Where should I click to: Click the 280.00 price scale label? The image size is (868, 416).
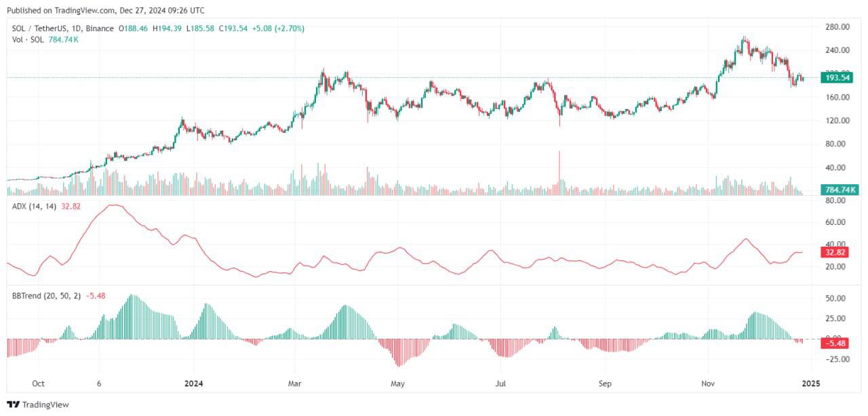838,27
